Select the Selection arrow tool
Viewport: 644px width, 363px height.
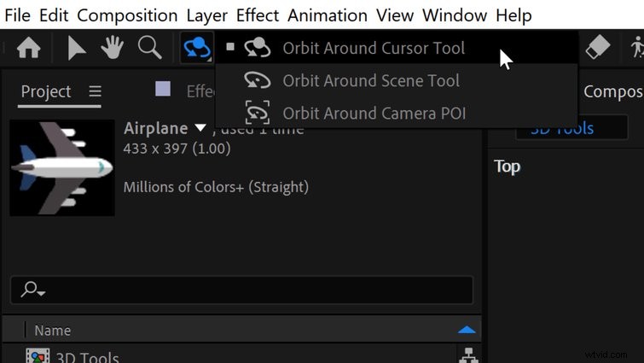click(76, 48)
